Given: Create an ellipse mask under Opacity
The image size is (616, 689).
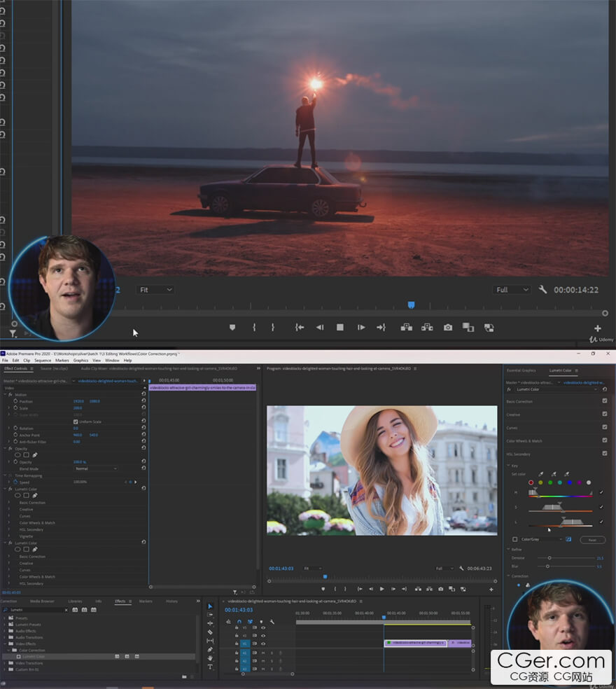Looking at the screenshot, I should pyautogui.click(x=18, y=455).
